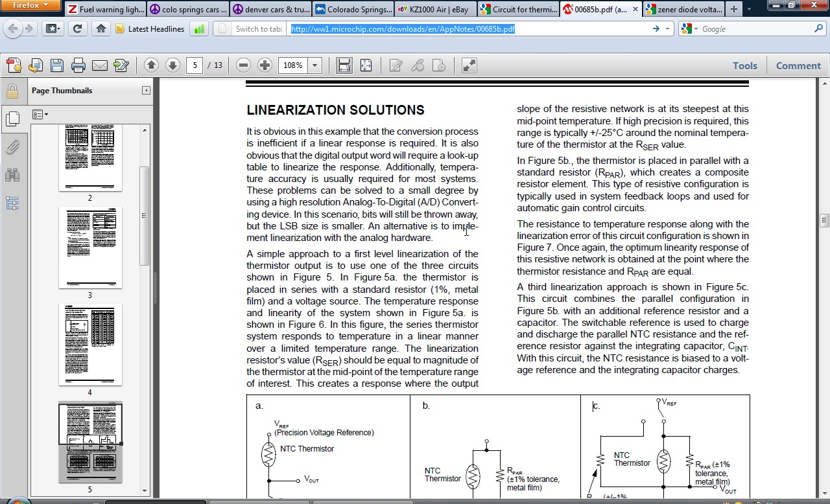This screenshot has width=830, height=504.
Task: Click the green bars toolbar icon
Action: pyautogui.click(x=200, y=29)
